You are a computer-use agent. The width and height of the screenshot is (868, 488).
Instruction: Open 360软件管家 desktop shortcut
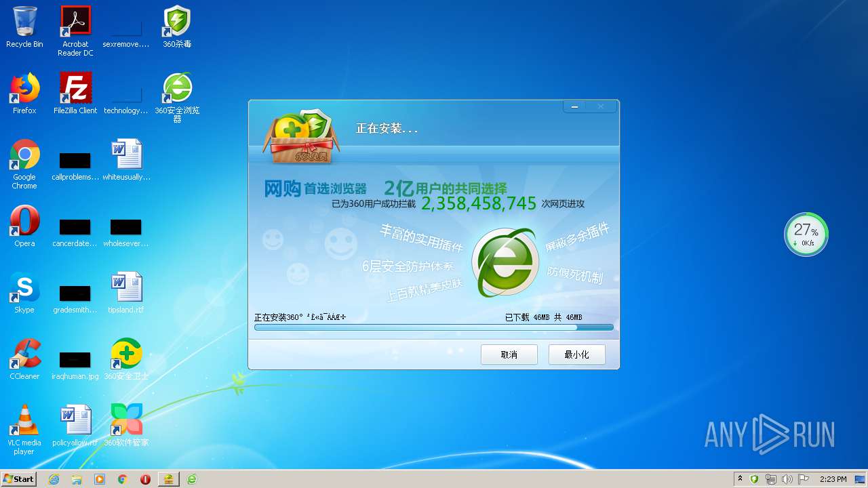point(126,426)
